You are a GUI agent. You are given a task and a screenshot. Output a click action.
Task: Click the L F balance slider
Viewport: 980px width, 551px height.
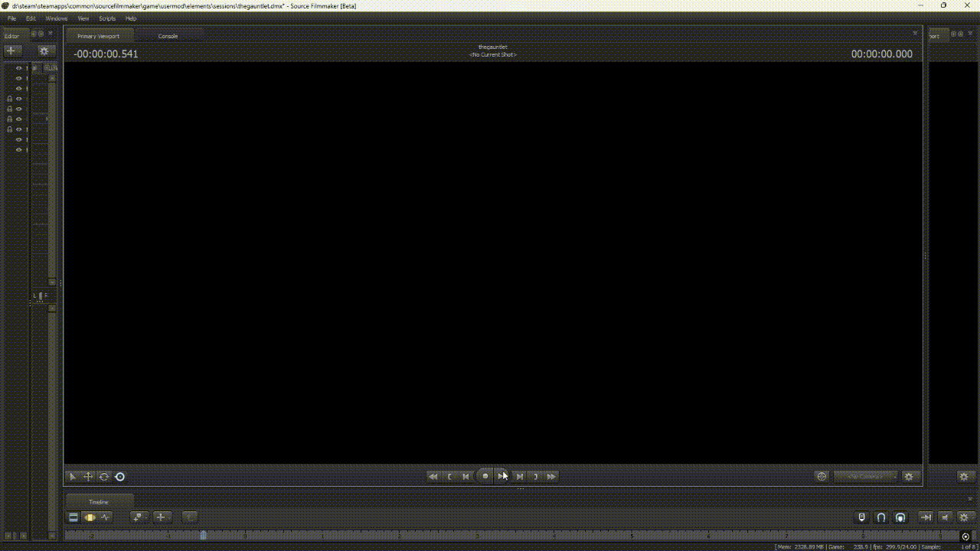pyautogui.click(x=40, y=295)
